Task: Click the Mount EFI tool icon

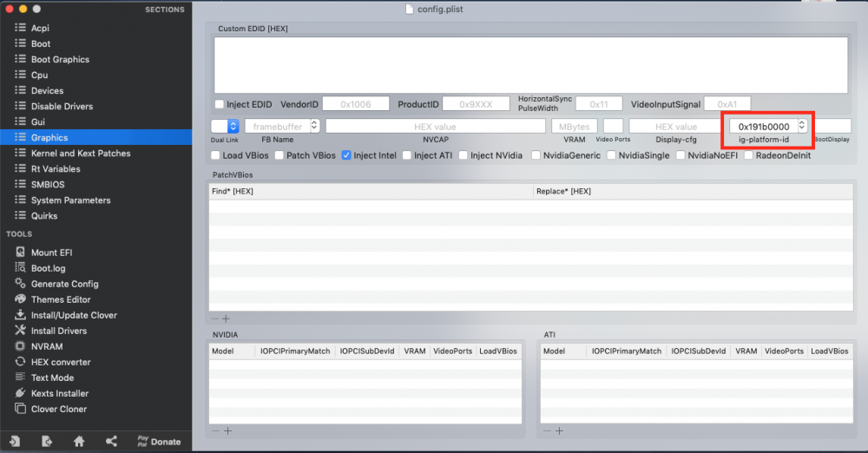Action: [x=21, y=252]
